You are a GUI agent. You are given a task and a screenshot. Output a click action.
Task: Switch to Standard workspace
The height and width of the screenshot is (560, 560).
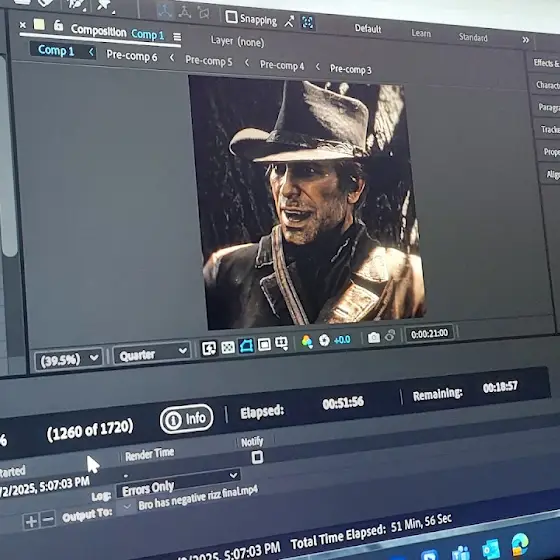point(473,37)
